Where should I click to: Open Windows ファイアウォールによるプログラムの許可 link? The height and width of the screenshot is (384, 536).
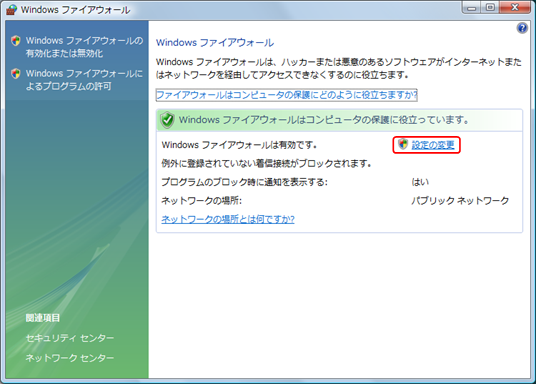(84, 80)
